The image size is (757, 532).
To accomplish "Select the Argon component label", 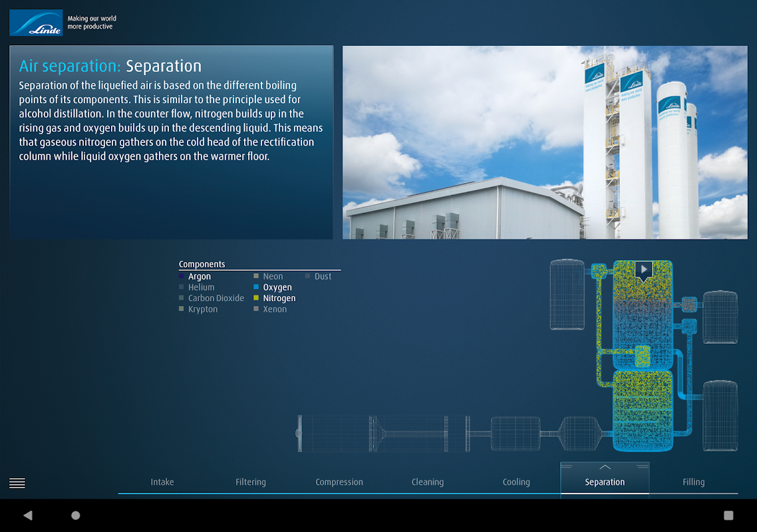I will (x=200, y=277).
